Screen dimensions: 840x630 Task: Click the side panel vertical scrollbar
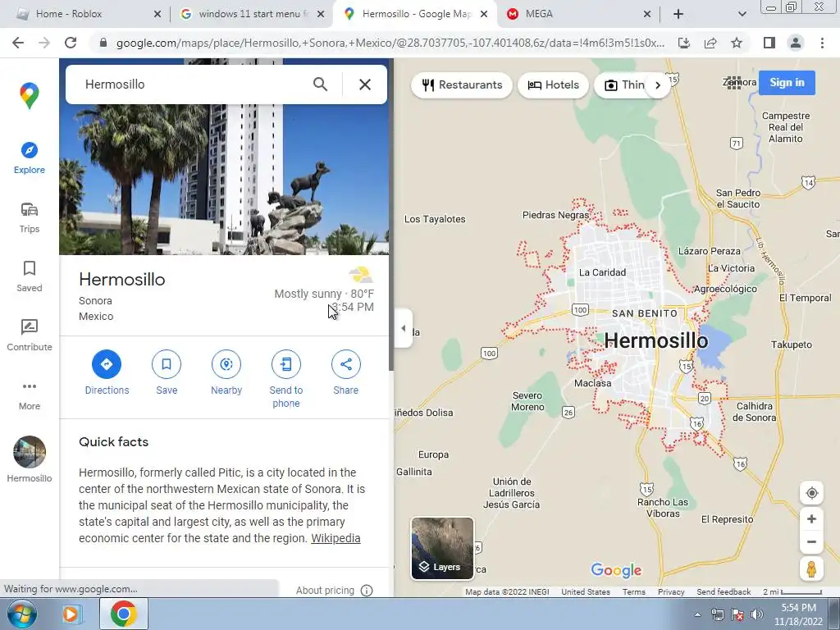pos(391,214)
